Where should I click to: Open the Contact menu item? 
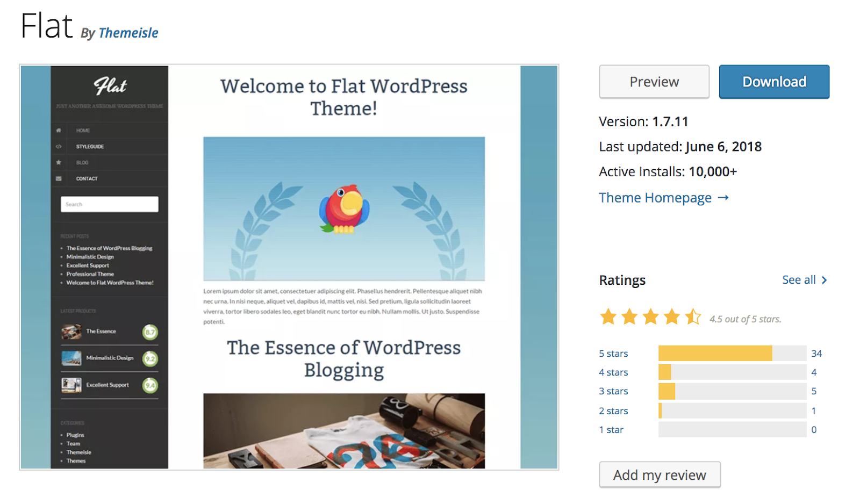87,178
